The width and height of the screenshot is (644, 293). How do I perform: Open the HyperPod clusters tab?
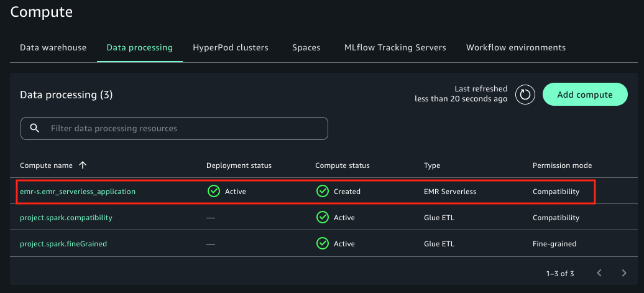pyautogui.click(x=231, y=48)
